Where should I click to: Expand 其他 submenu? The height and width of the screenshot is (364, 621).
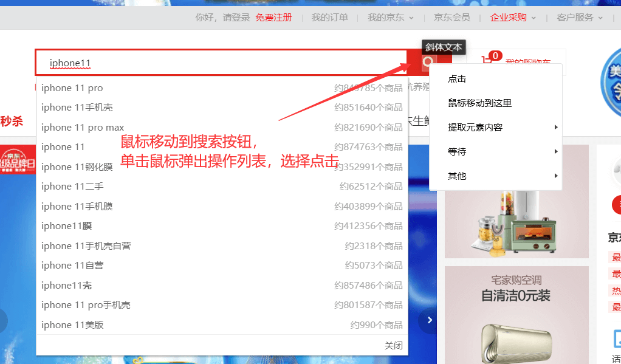[x=495, y=176]
